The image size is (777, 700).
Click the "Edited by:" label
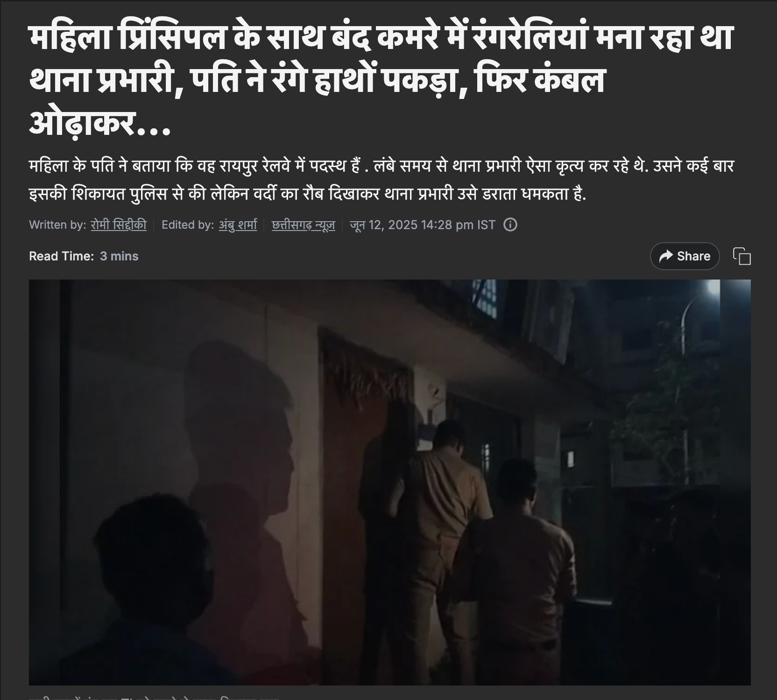[x=188, y=225]
